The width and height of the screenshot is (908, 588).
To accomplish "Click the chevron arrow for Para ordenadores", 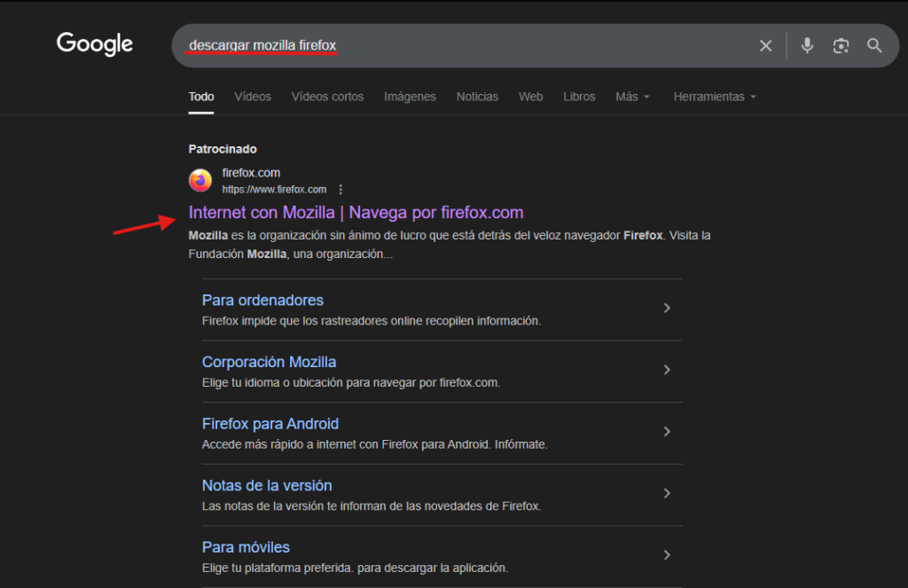I will pos(667,308).
